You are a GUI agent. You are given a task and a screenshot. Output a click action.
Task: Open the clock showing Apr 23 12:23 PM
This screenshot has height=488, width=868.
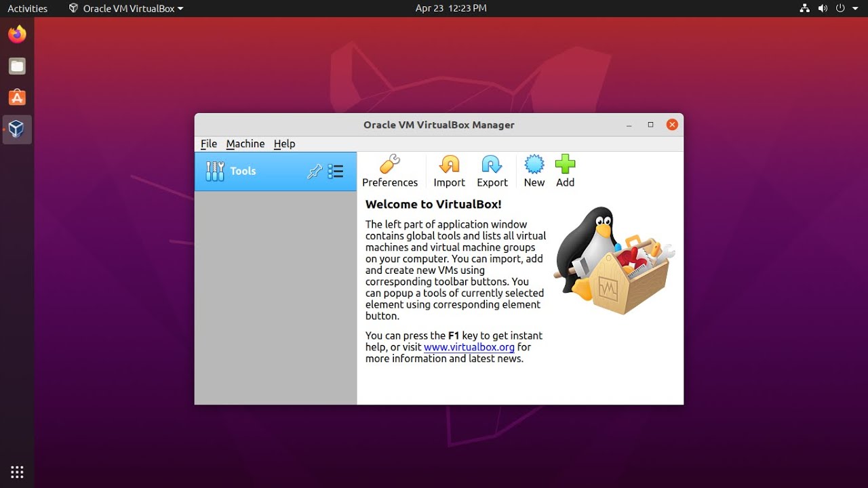coord(451,8)
